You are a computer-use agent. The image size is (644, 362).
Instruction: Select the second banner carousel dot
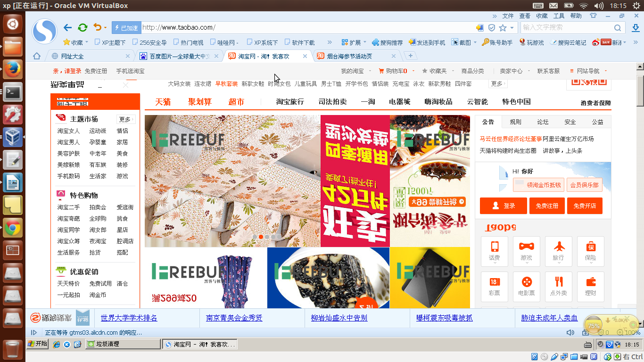261,237
